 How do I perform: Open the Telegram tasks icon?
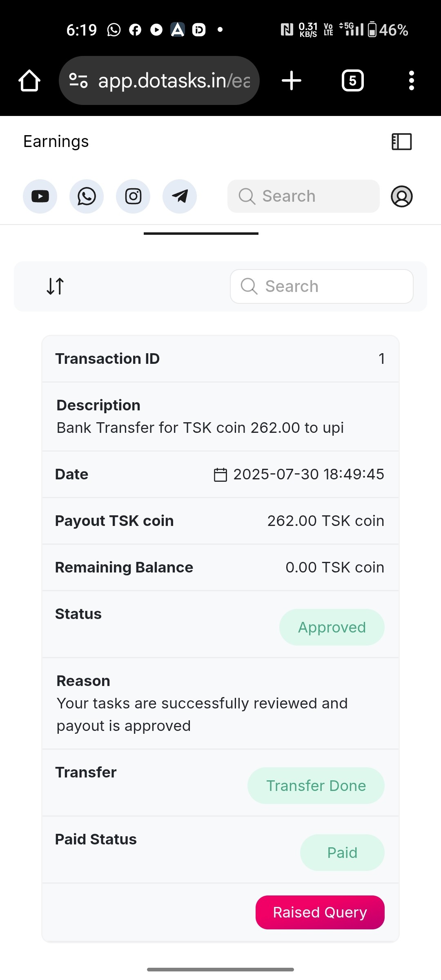[180, 196]
